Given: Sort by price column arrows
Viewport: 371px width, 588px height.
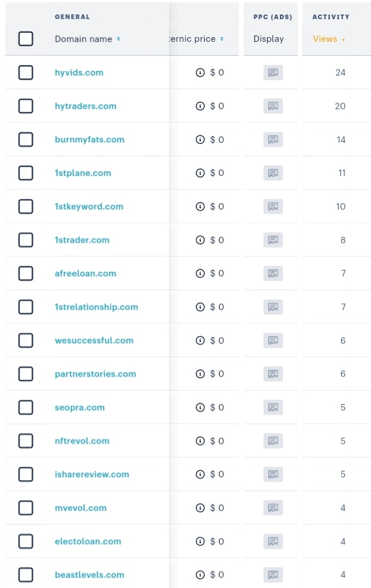Looking at the screenshot, I should tap(221, 39).
